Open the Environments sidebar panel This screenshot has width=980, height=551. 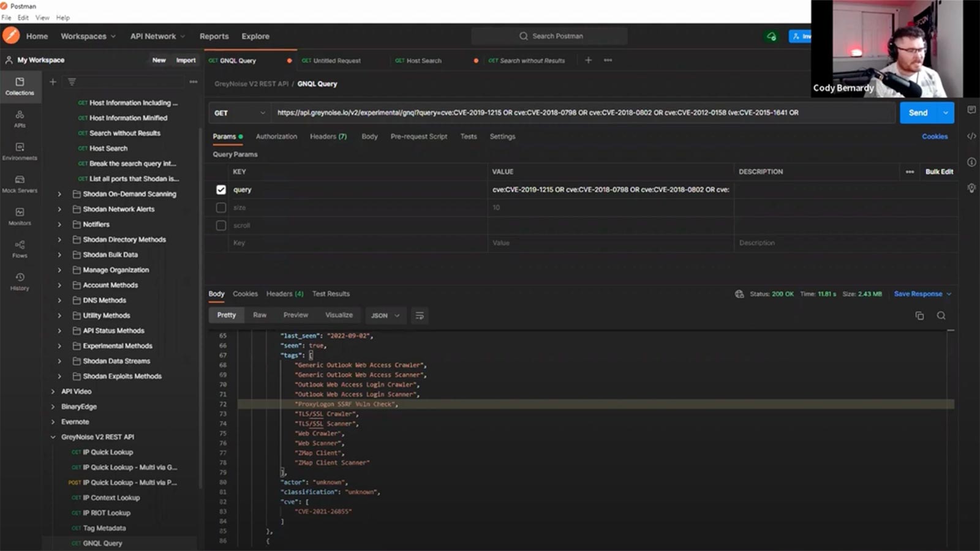pos(20,151)
